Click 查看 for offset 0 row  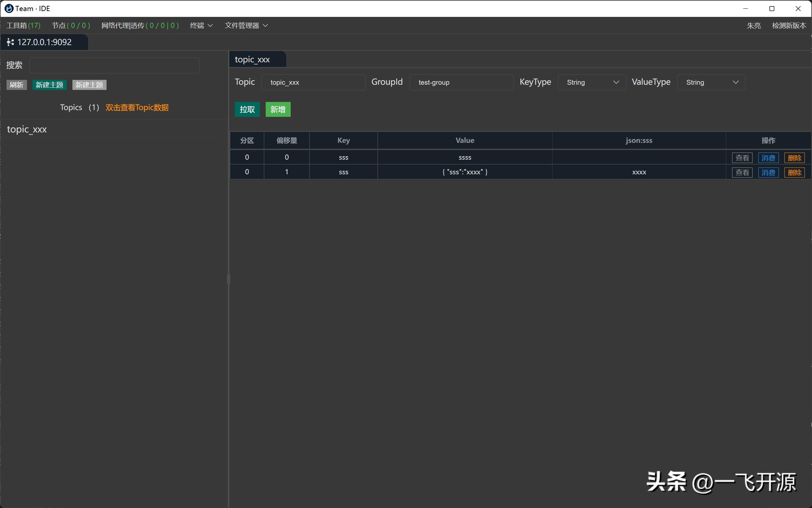tap(742, 158)
